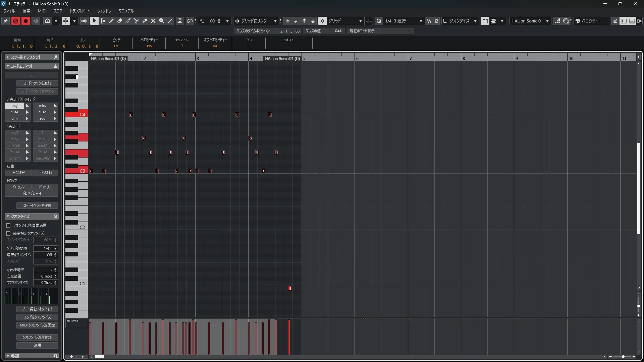644x362 pixels.
Task: Toggle the record-in-editor red button
Action: 25,21
